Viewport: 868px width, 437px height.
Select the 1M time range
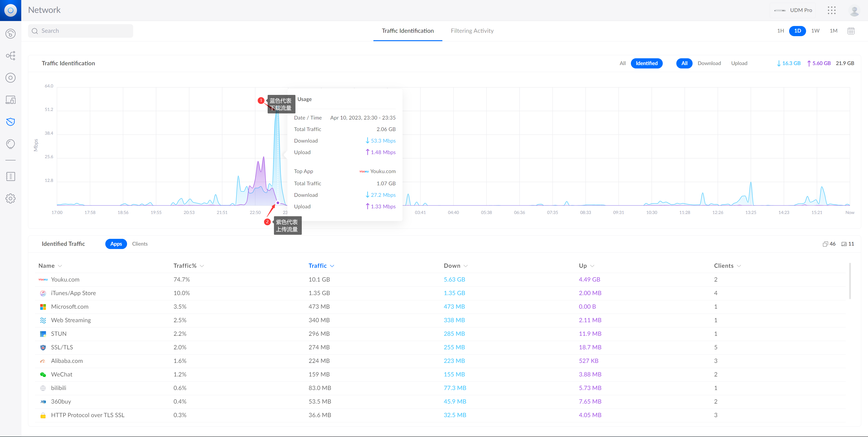click(x=833, y=31)
